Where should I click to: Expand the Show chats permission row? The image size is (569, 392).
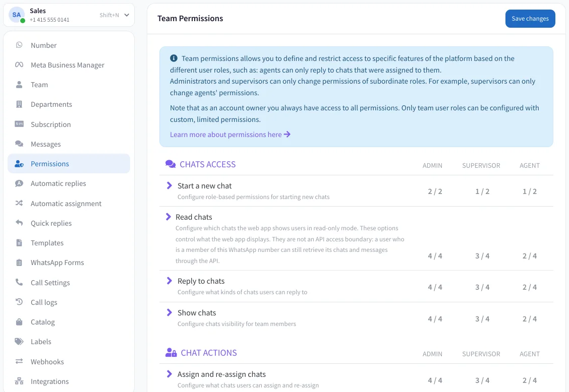pyautogui.click(x=169, y=312)
